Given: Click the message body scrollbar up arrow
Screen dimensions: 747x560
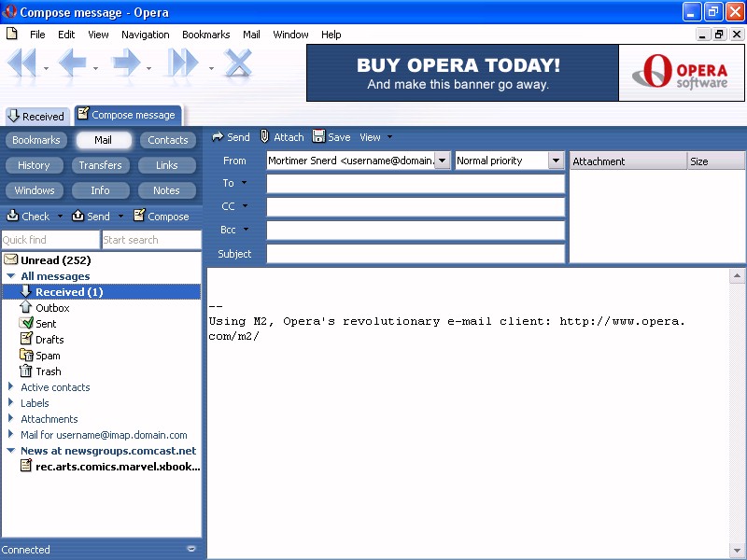Looking at the screenshot, I should click(737, 275).
